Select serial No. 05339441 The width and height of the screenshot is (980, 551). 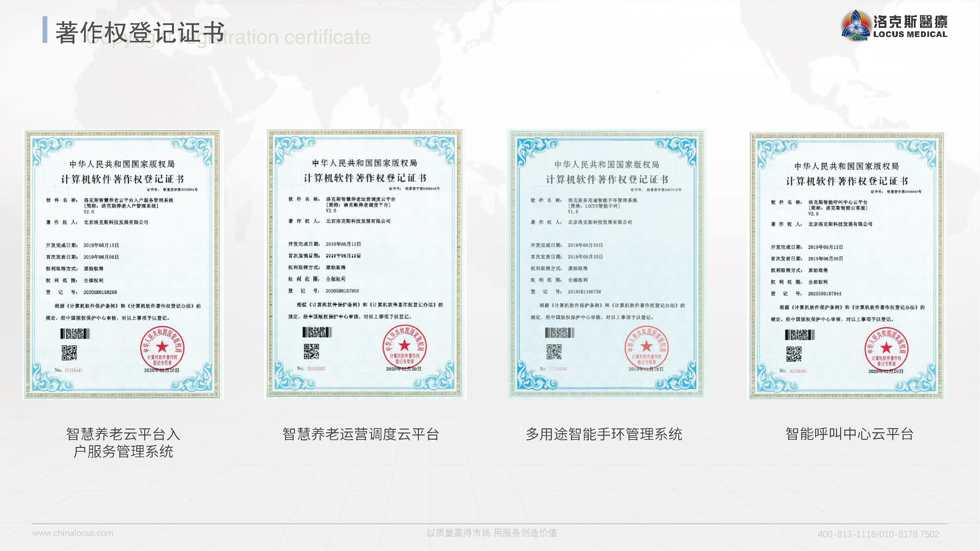pyautogui.click(x=73, y=370)
